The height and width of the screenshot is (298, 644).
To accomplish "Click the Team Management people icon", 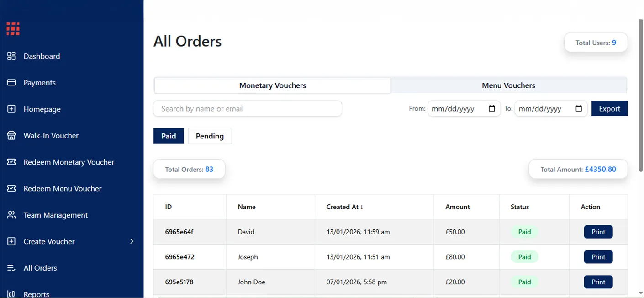I will tap(11, 215).
